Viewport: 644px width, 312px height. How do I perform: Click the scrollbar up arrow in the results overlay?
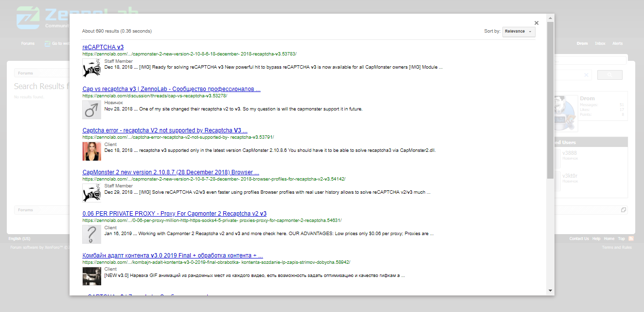pyautogui.click(x=550, y=18)
